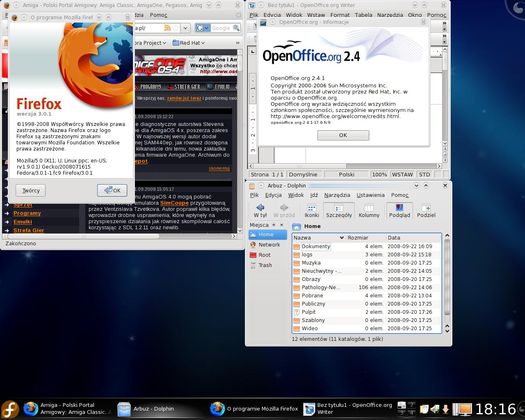
Task: Bookmark the page with the star icon
Action: [176, 28]
